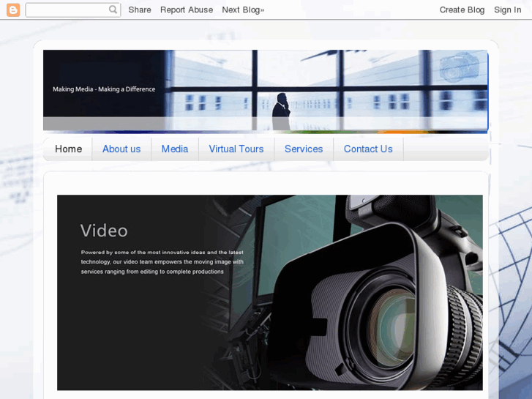
Task: Go to Virtual Tours page
Action: pos(236,149)
